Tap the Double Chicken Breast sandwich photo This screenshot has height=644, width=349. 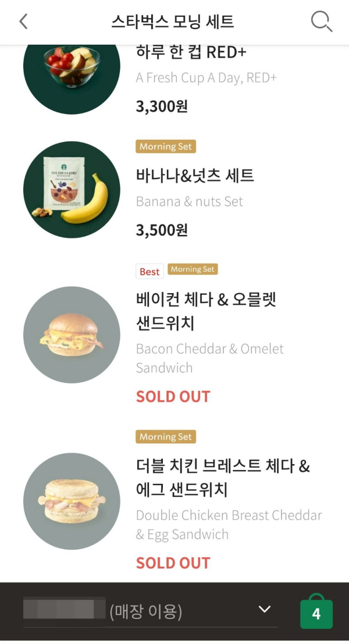click(x=71, y=501)
